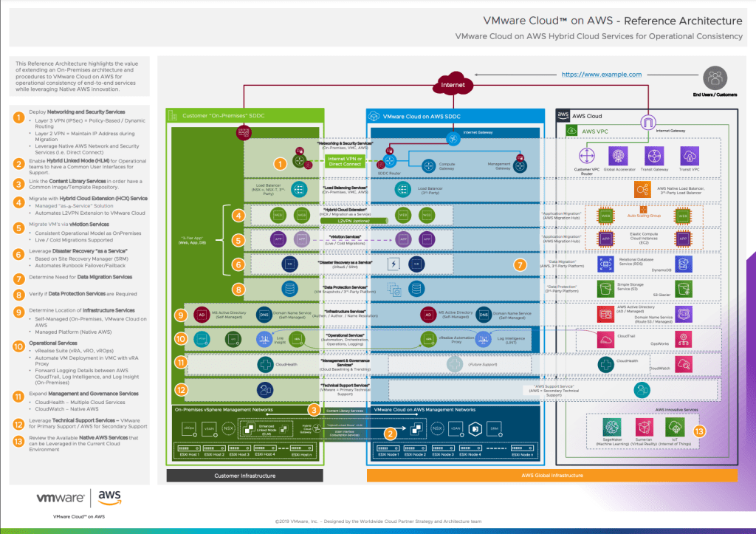Select the CloudWatch icon
756x534 pixels.
tap(683, 363)
